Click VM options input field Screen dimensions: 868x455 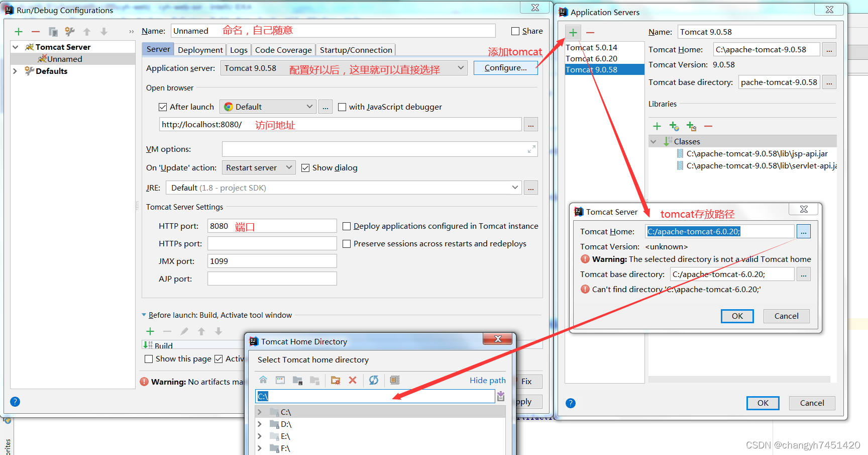click(x=380, y=149)
